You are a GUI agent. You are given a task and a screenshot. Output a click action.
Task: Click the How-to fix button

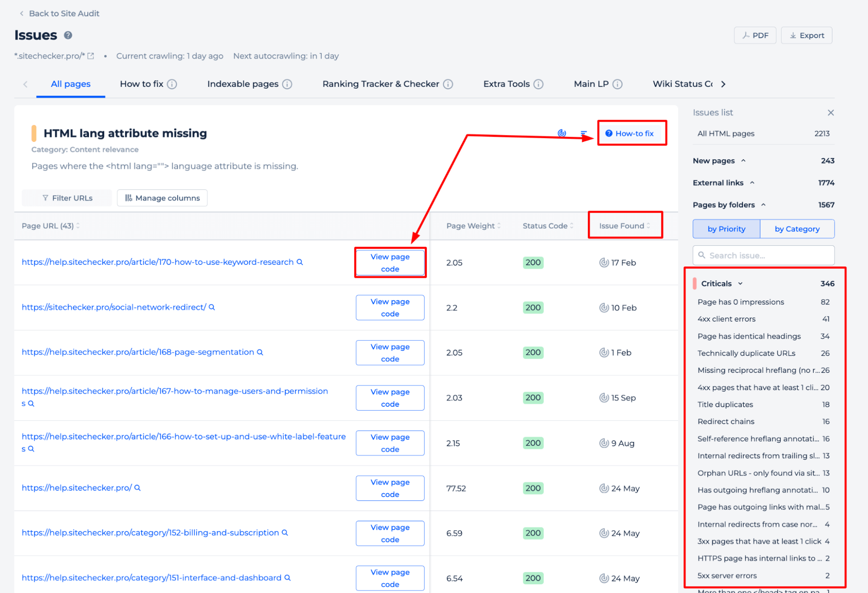(630, 133)
